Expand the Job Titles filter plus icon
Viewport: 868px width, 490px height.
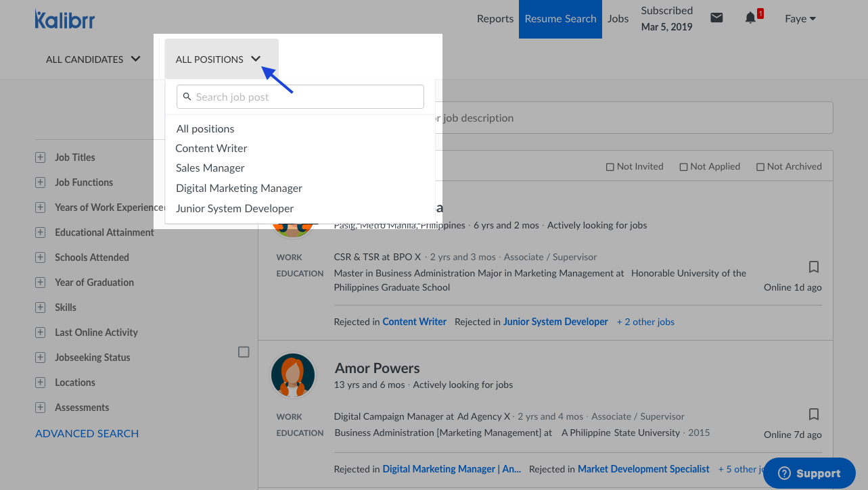click(41, 157)
